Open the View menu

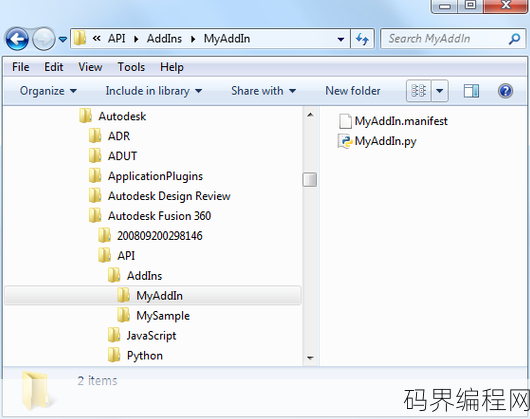coord(90,67)
